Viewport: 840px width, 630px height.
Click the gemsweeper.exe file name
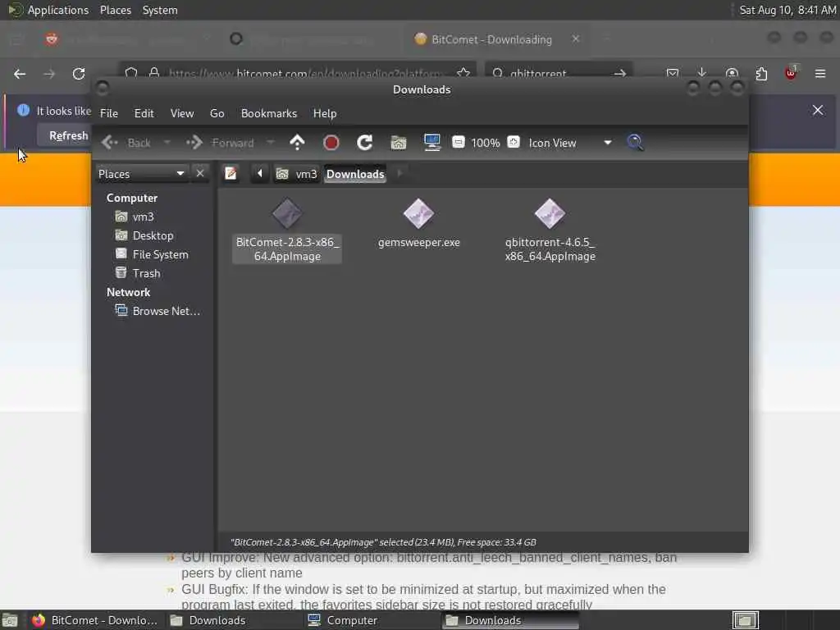coord(419,243)
